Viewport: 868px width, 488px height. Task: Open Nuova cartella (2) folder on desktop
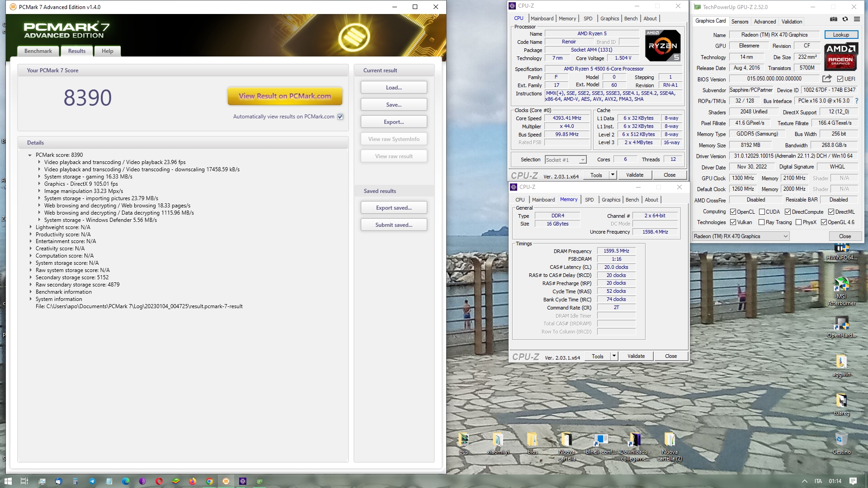(x=670, y=446)
